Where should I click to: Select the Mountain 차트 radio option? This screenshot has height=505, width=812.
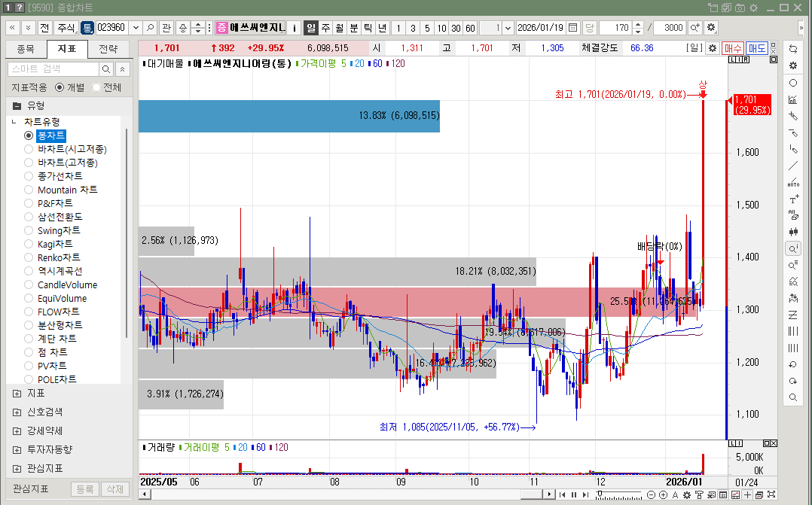pos(29,190)
